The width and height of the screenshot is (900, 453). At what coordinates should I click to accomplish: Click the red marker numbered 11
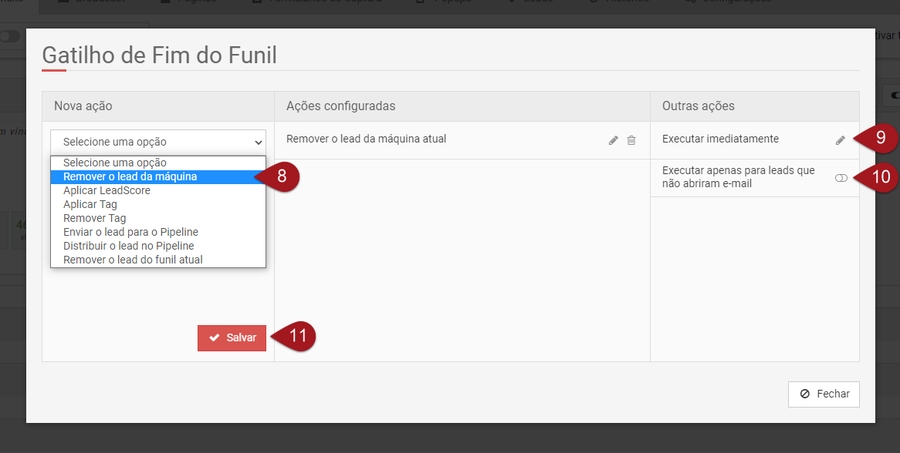tap(297, 337)
